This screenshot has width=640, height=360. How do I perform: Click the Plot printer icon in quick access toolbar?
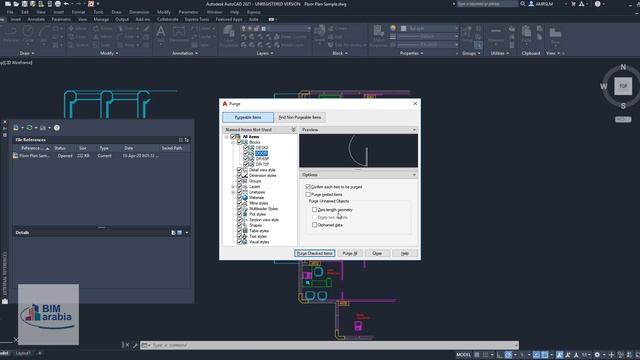[58, 4]
